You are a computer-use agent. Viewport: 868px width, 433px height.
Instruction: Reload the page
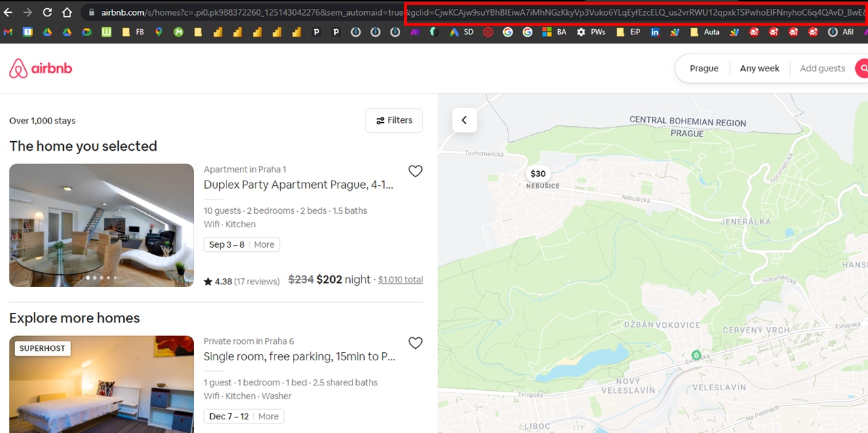pyautogui.click(x=47, y=12)
